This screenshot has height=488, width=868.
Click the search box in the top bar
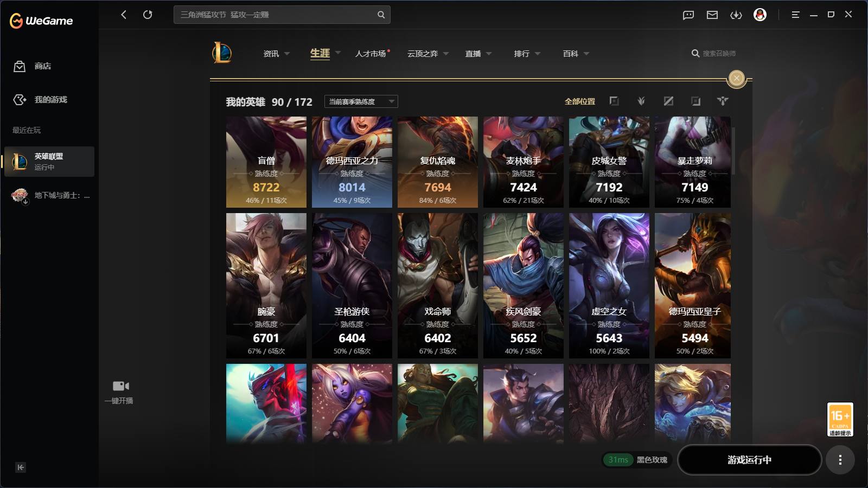click(x=282, y=15)
